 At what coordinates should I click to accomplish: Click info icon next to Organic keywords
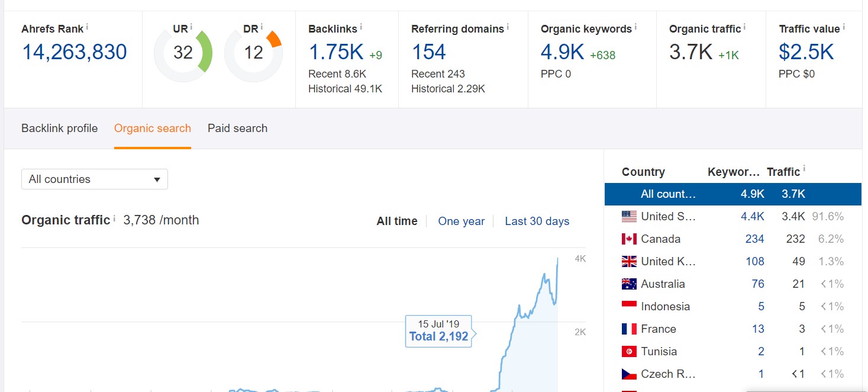coord(635,27)
